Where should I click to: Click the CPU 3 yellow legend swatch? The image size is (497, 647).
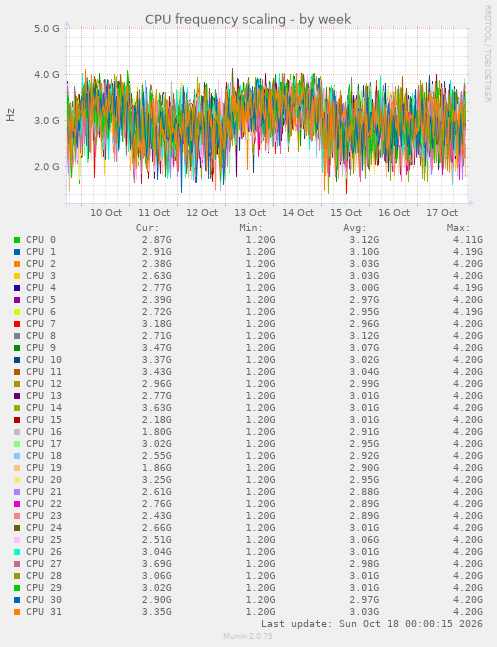(17, 276)
